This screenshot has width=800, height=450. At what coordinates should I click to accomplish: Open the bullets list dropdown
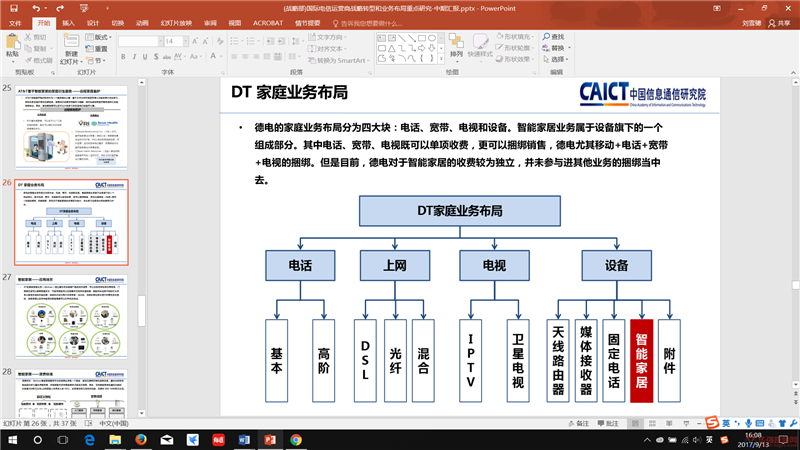pyautogui.click(x=242, y=41)
